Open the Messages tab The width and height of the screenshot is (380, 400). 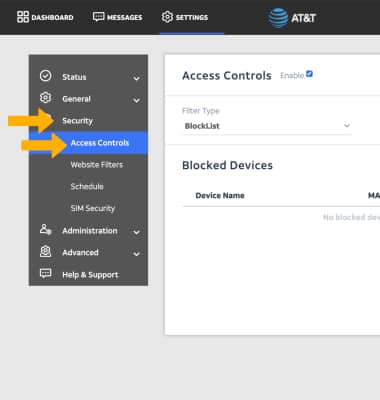click(x=117, y=17)
